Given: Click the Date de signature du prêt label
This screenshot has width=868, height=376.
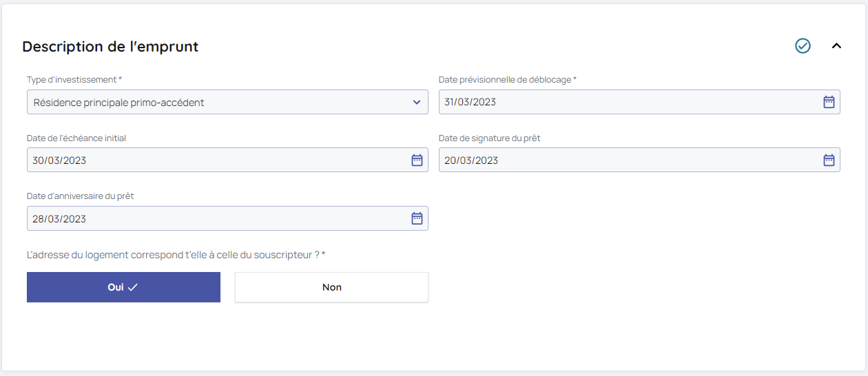Looking at the screenshot, I should tap(489, 138).
